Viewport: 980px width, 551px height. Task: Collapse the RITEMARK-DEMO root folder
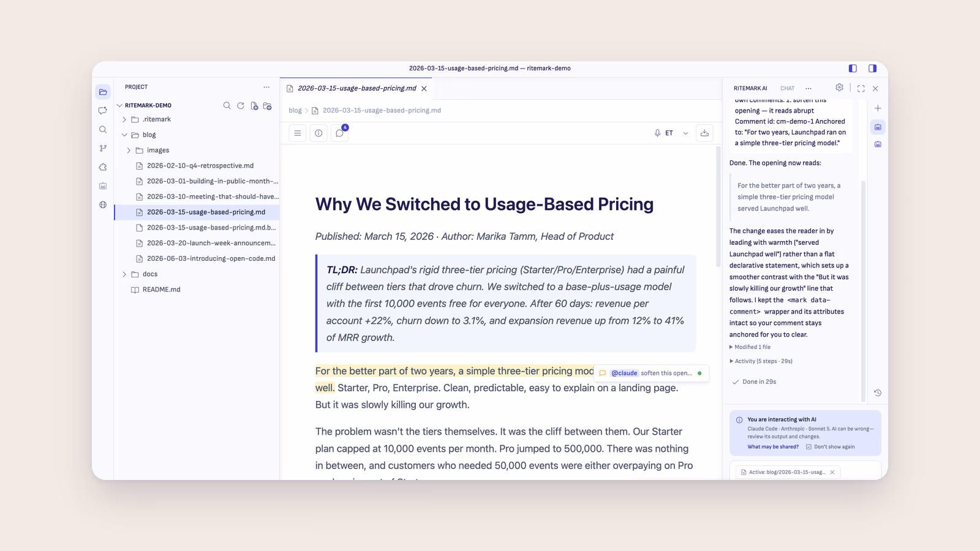[x=120, y=105]
